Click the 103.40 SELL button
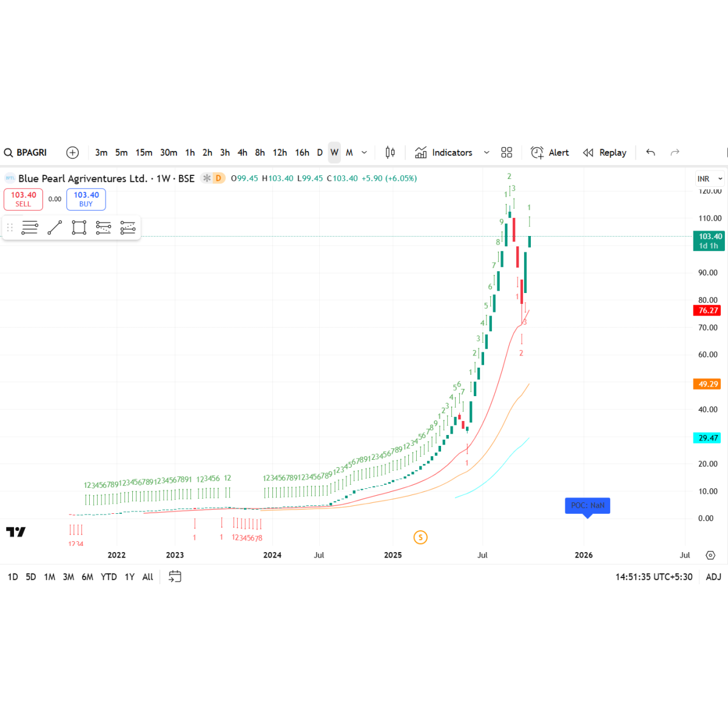This screenshot has height=728, width=728. [23, 199]
